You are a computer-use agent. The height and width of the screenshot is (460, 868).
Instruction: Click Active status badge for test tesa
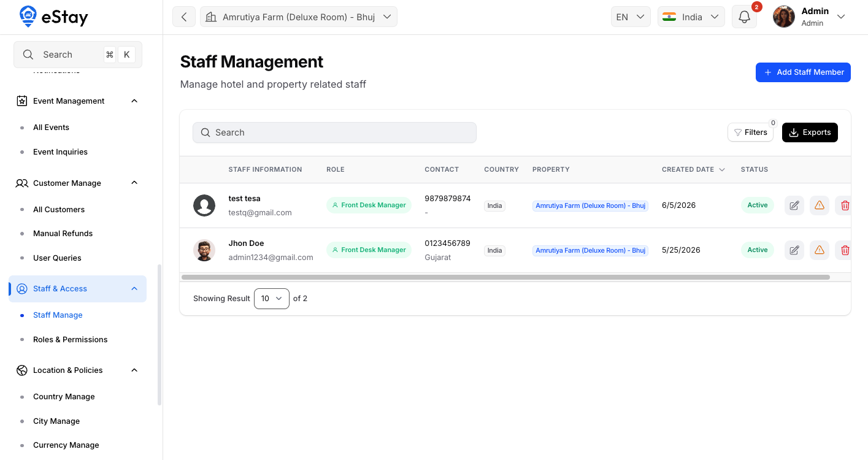click(x=758, y=205)
